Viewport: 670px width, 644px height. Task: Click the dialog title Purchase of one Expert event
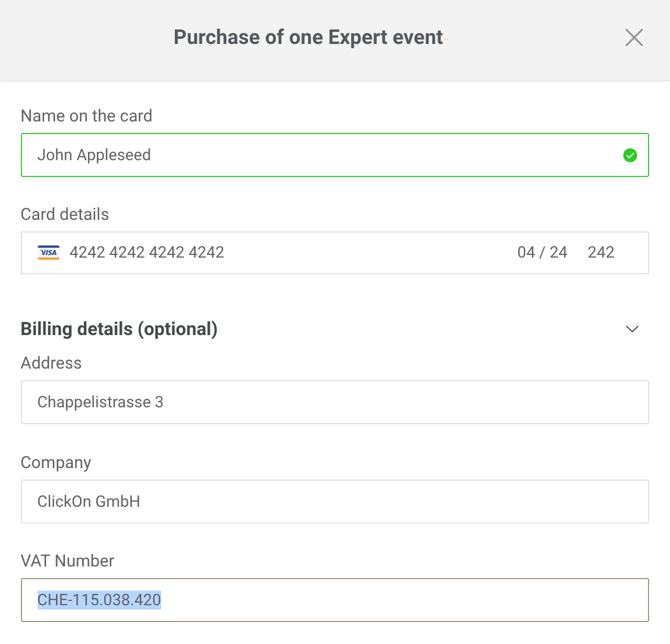pos(308,38)
